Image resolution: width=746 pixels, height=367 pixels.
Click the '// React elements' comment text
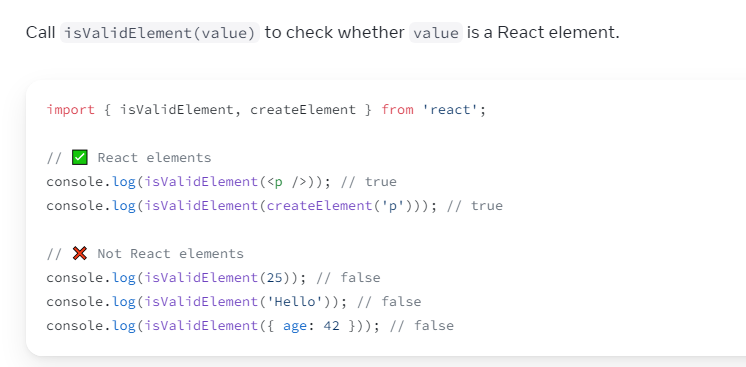pyautogui.click(x=129, y=158)
